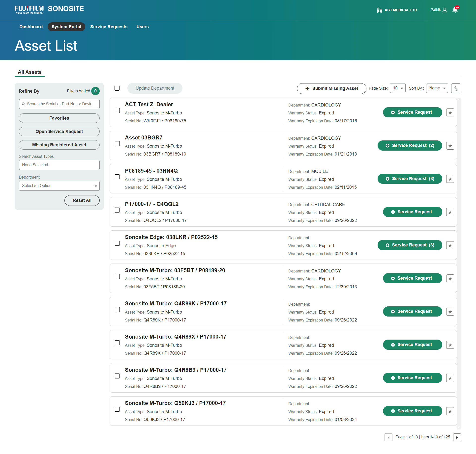Open Service Request (3) for Sonosite Edge 038LKR

(410, 245)
